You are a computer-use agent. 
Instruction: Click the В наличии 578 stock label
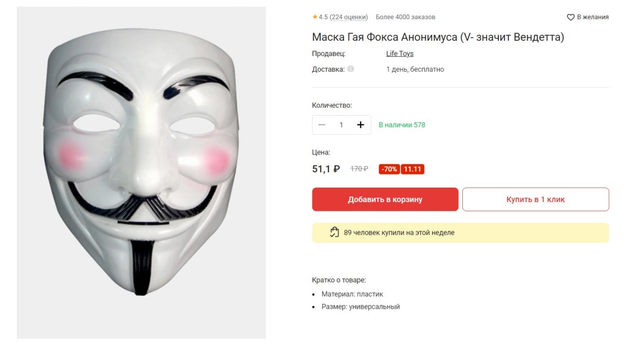401,125
